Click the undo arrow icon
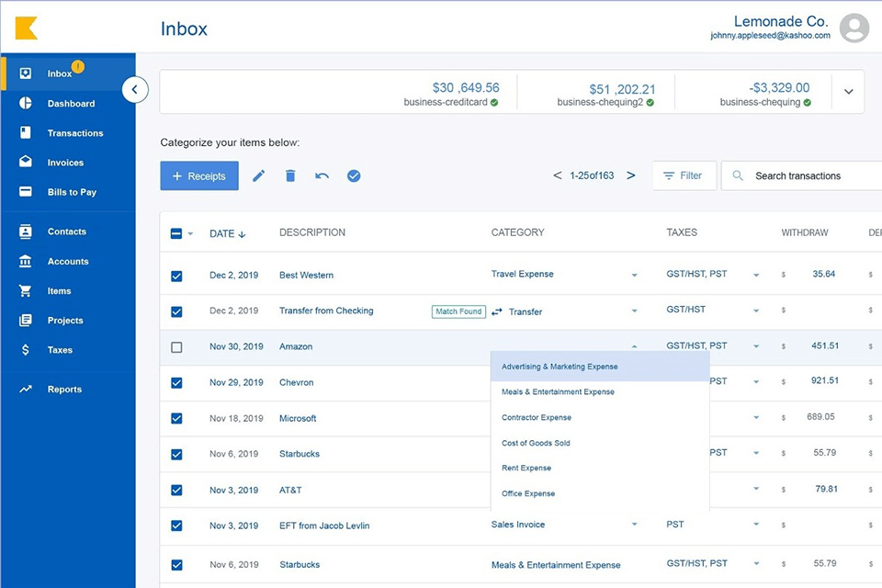 (x=322, y=176)
